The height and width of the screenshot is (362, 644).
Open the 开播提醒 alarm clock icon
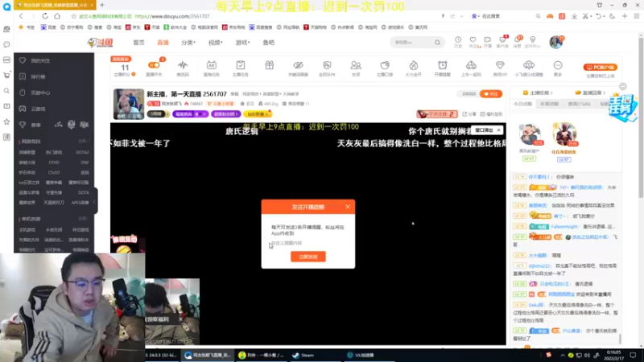pos(442,65)
